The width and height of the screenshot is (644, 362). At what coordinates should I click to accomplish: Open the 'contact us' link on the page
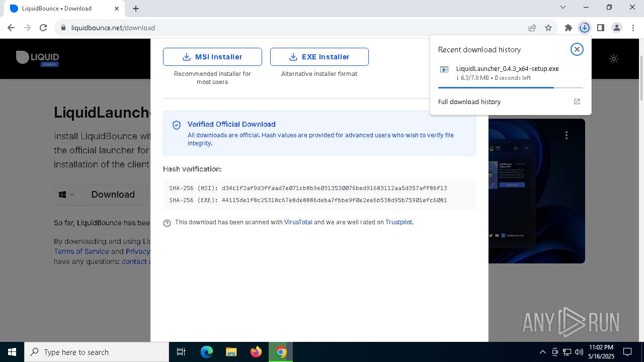pyautogui.click(x=136, y=261)
